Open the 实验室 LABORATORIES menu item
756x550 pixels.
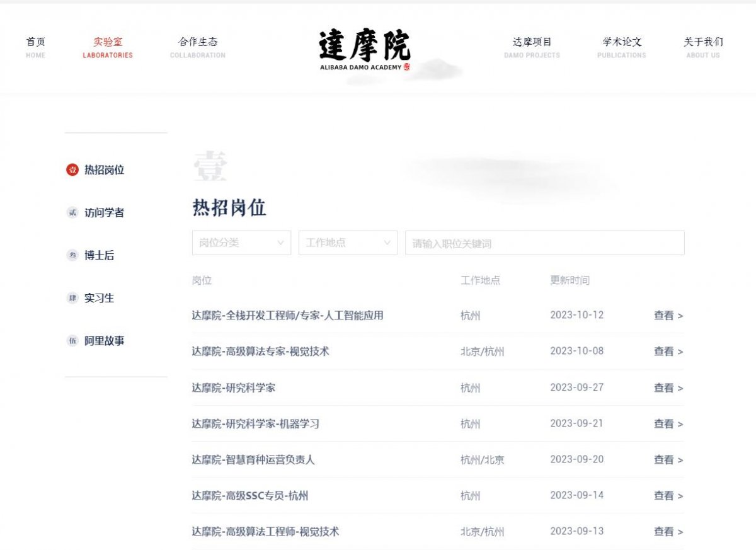pos(108,47)
